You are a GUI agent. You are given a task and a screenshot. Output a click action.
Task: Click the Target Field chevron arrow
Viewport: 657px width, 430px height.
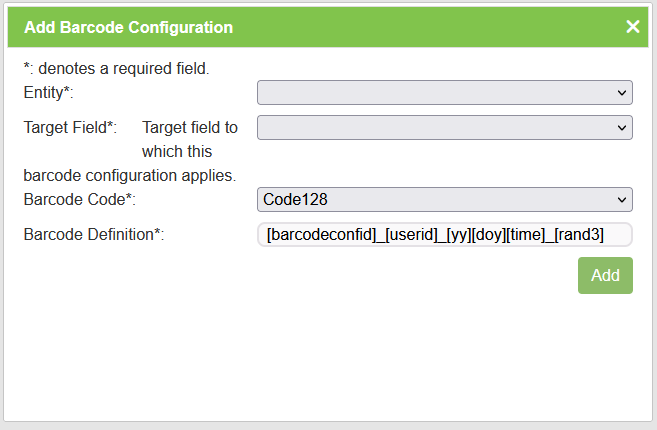click(622, 128)
